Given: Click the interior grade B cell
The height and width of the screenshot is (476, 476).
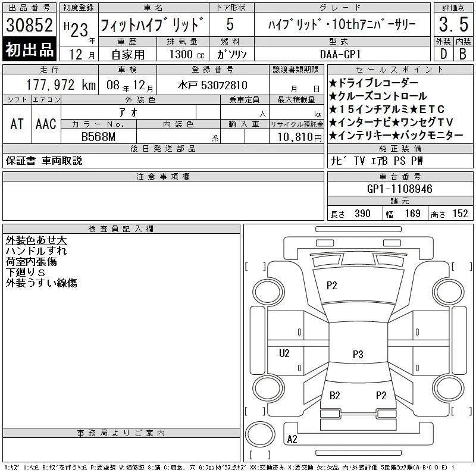Looking at the screenshot, I should (x=463, y=54).
